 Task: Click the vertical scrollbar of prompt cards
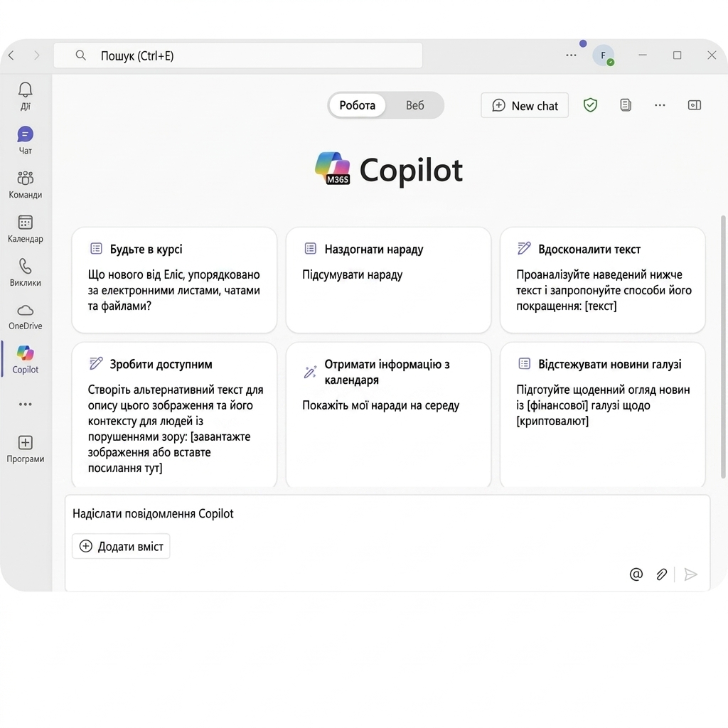tap(723, 347)
